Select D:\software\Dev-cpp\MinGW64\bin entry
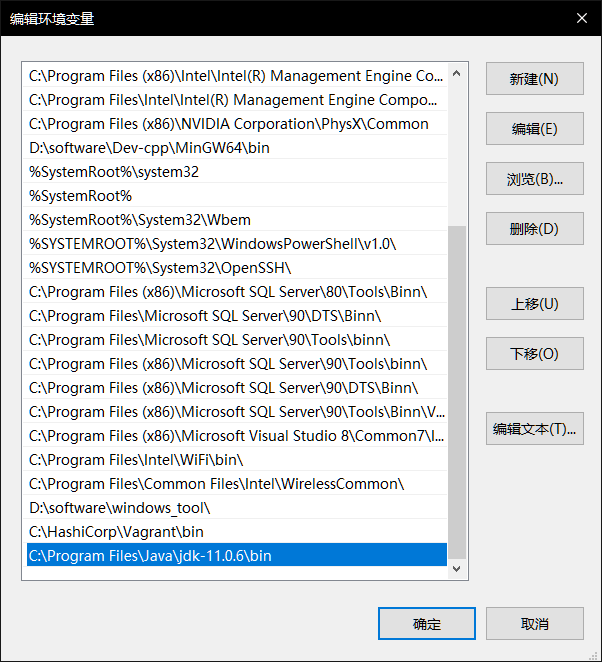Viewport: 602px width, 662px height. (237, 148)
